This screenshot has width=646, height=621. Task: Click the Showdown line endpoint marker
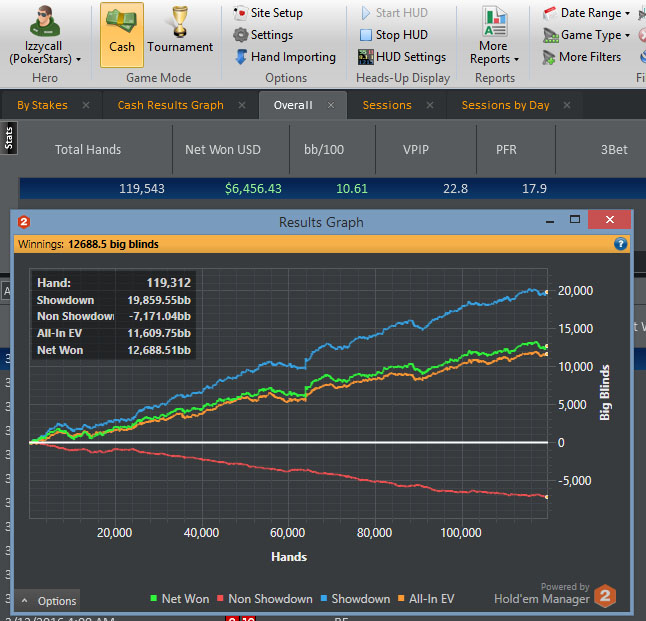coord(547,292)
